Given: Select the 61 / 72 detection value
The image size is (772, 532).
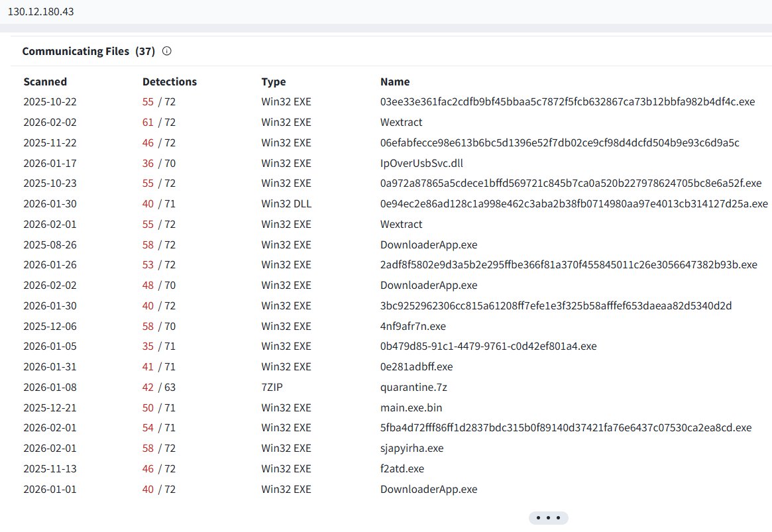Looking at the screenshot, I should click(x=158, y=122).
